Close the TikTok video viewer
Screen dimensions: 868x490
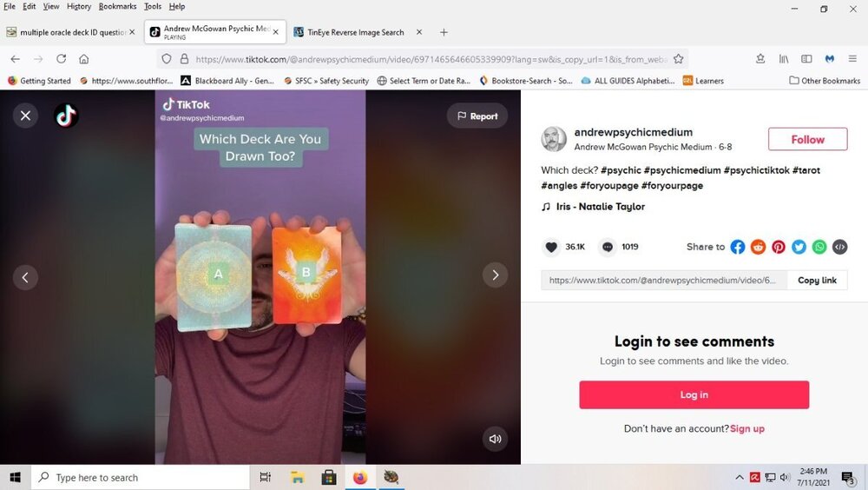point(25,116)
